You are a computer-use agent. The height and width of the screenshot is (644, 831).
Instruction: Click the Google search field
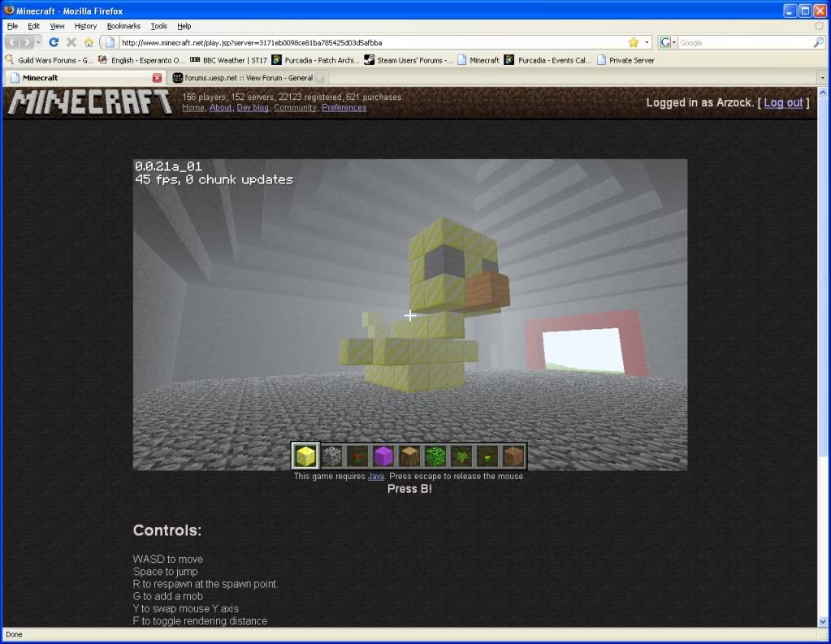(x=745, y=42)
